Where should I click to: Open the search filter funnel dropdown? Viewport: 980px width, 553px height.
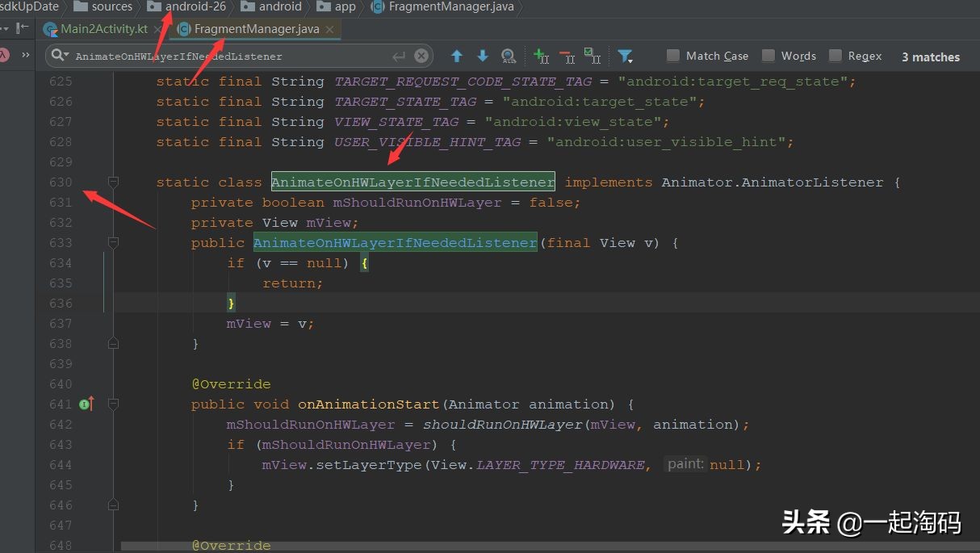coord(625,57)
